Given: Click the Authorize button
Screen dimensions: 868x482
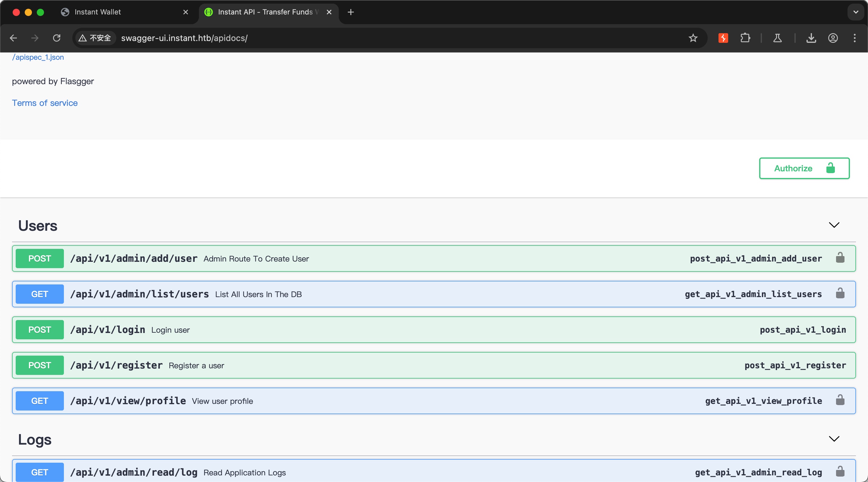Looking at the screenshot, I should [x=804, y=168].
